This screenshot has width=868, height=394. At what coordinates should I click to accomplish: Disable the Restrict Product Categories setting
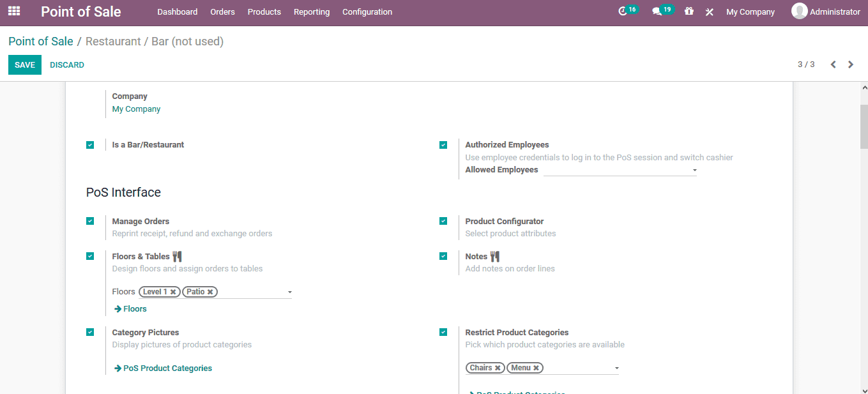point(443,332)
